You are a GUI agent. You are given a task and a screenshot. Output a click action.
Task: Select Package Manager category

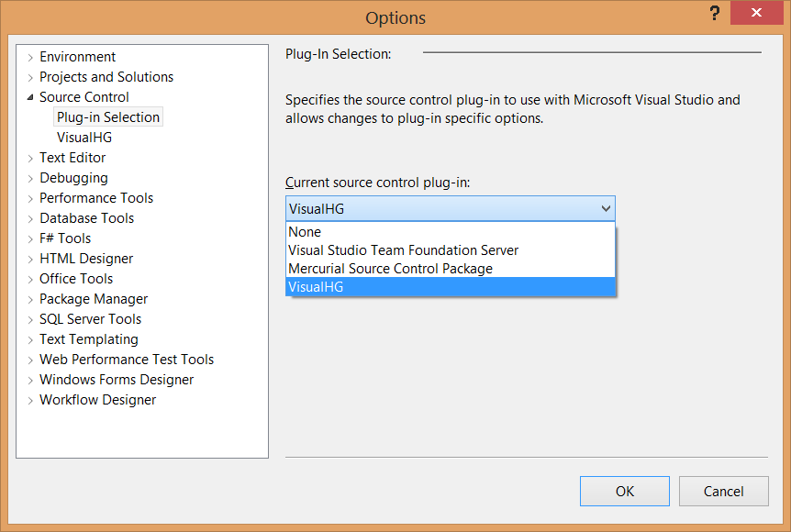pos(94,299)
